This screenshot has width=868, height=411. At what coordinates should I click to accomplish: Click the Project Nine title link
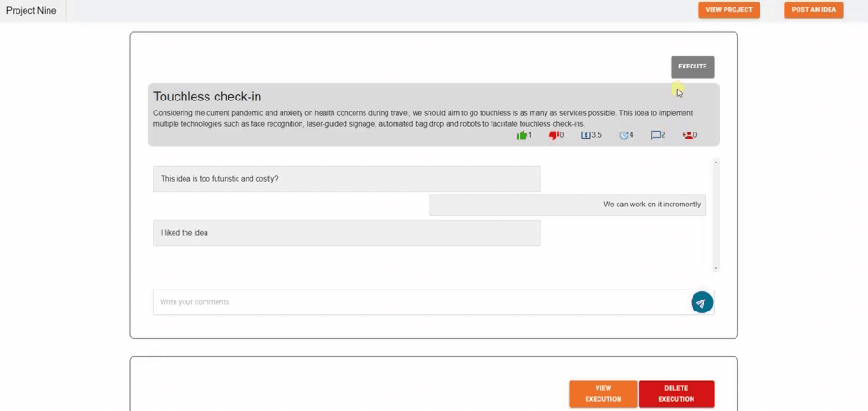click(31, 11)
